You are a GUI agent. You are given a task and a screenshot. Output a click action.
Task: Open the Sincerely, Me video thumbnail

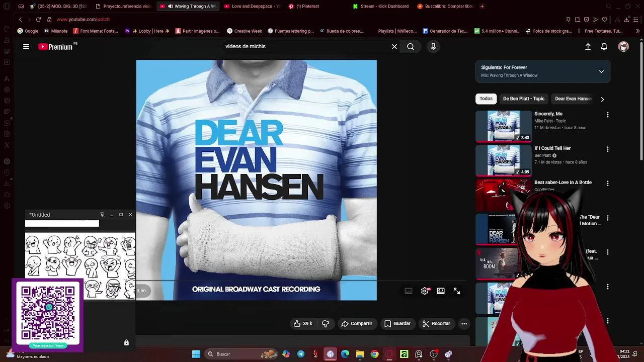coord(503,126)
